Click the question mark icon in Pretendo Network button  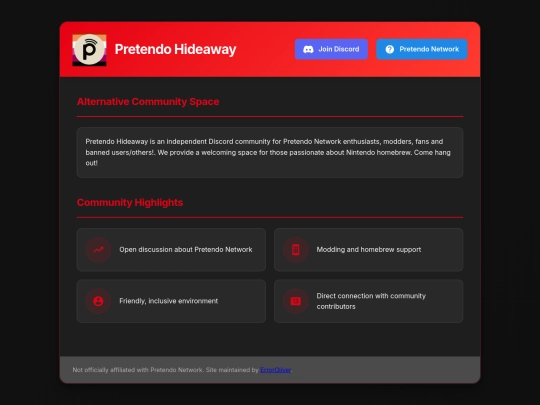390,49
